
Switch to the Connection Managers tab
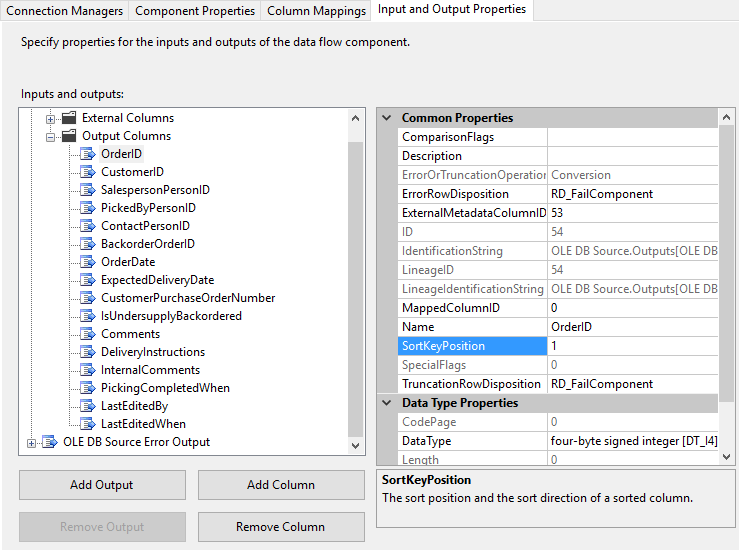(x=65, y=10)
